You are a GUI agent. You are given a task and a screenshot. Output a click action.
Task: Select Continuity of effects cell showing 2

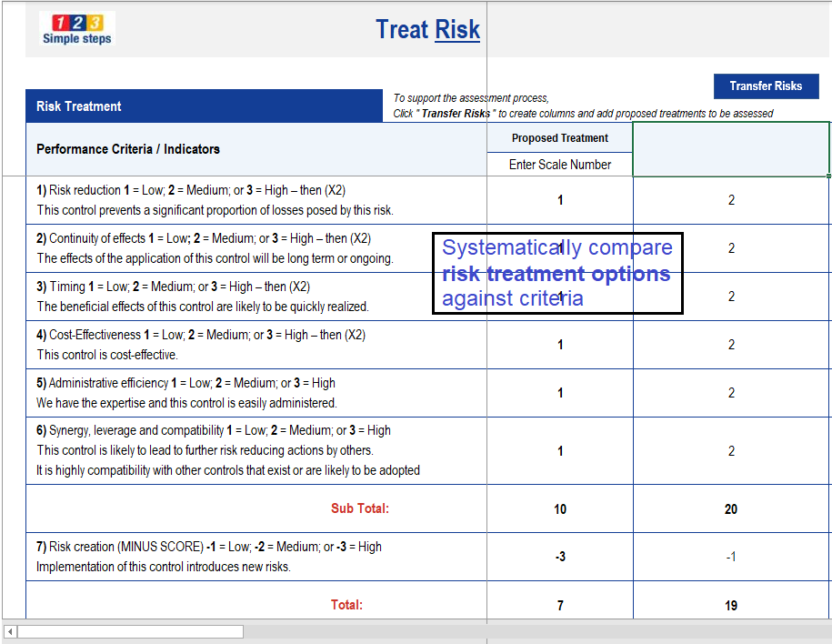coord(731,248)
